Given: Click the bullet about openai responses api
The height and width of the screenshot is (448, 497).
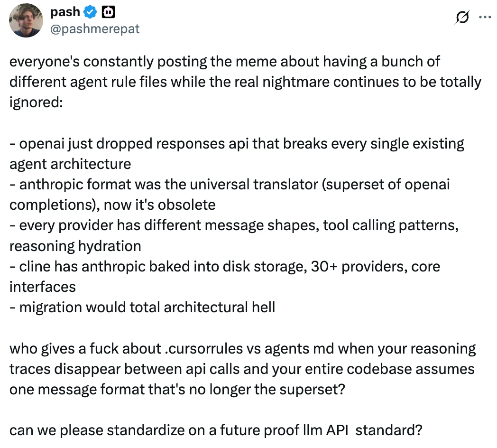Looking at the screenshot, I should pos(237,143).
